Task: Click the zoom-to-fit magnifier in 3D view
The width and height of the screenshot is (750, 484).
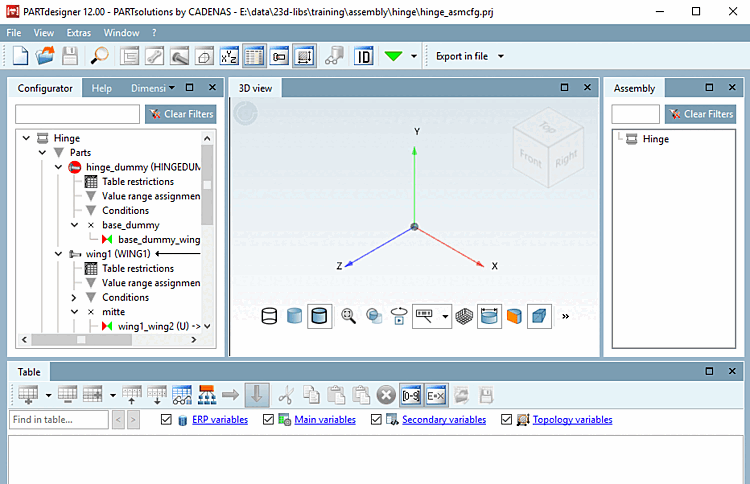Action: pyautogui.click(x=348, y=316)
